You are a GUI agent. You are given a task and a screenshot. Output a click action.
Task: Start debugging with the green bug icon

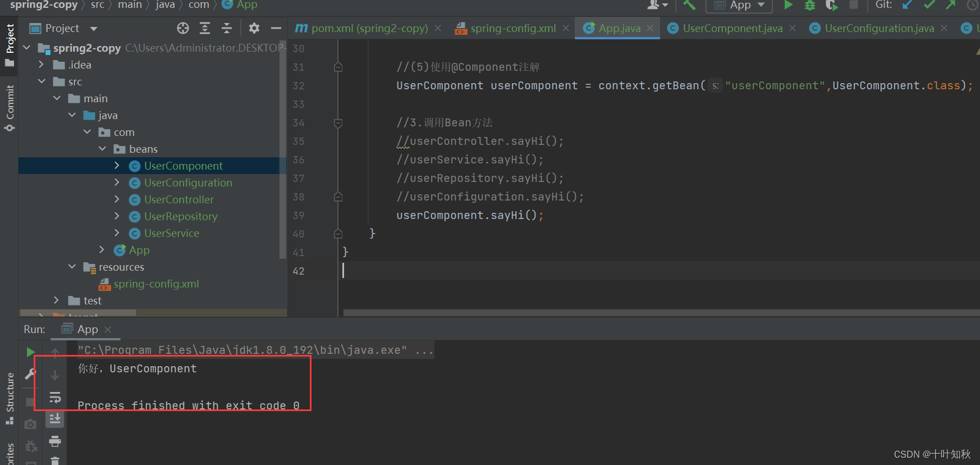click(809, 5)
